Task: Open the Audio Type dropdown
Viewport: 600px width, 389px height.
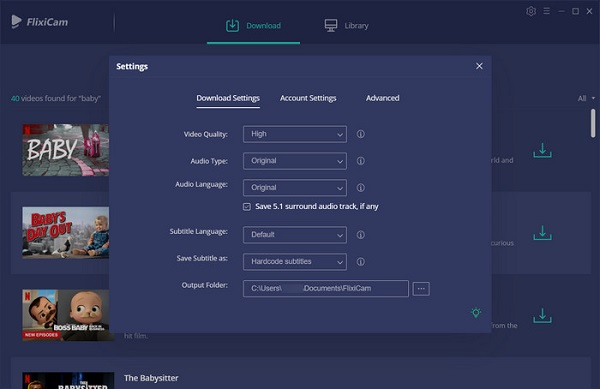Action: (295, 161)
